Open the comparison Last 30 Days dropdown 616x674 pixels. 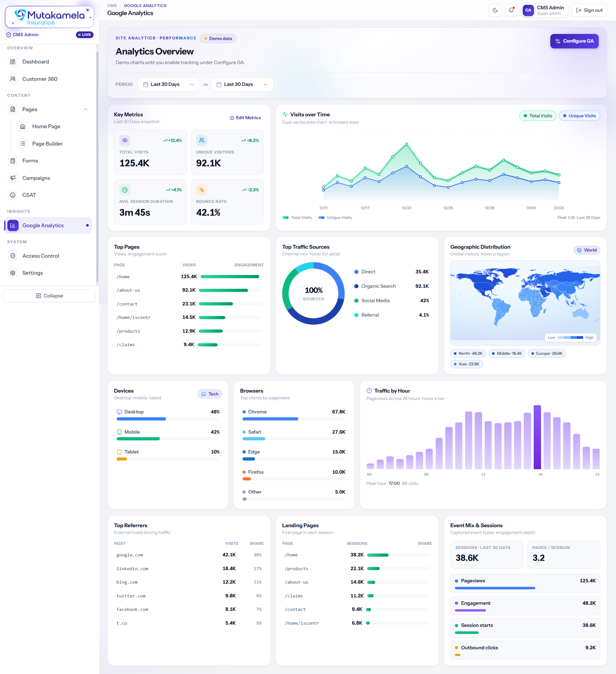click(x=242, y=84)
